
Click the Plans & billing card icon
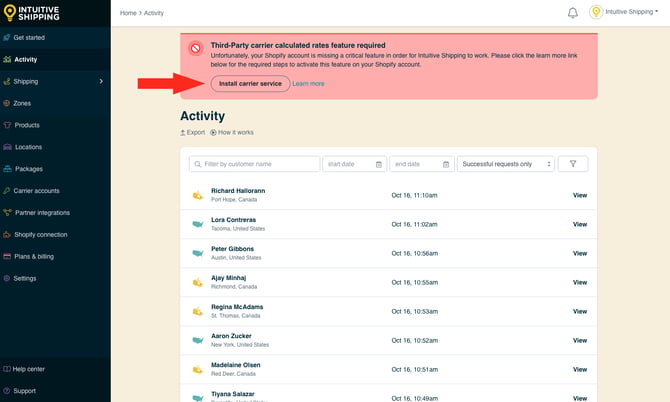pos(7,256)
